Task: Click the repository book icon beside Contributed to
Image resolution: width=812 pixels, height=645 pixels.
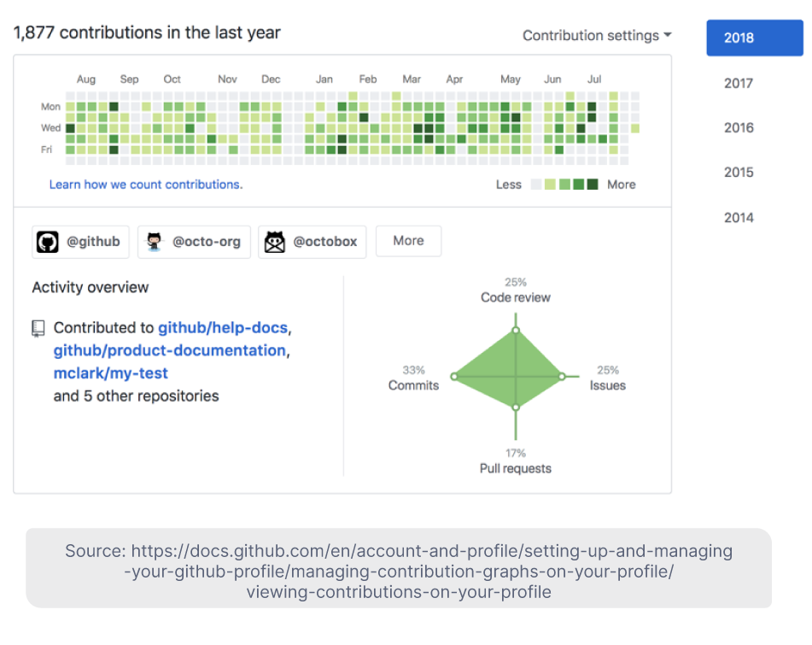Action: (x=38, y=328)
